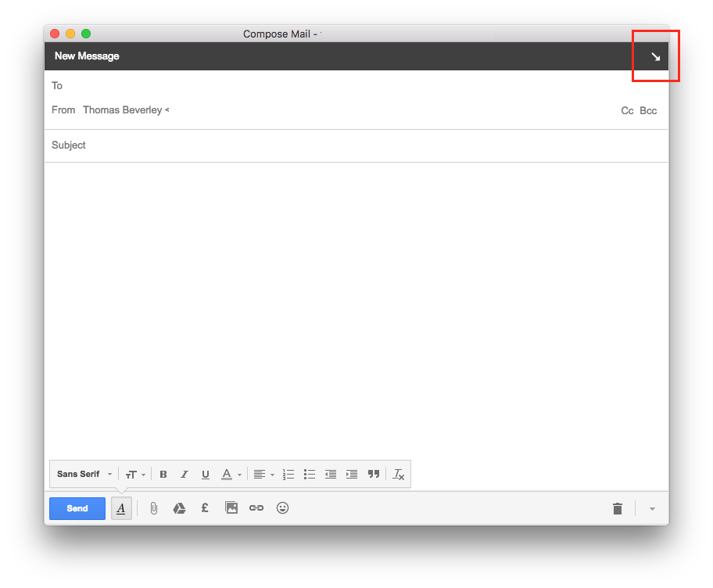
Task: Insert a hyperlink
Action: (x=256, y=507)
